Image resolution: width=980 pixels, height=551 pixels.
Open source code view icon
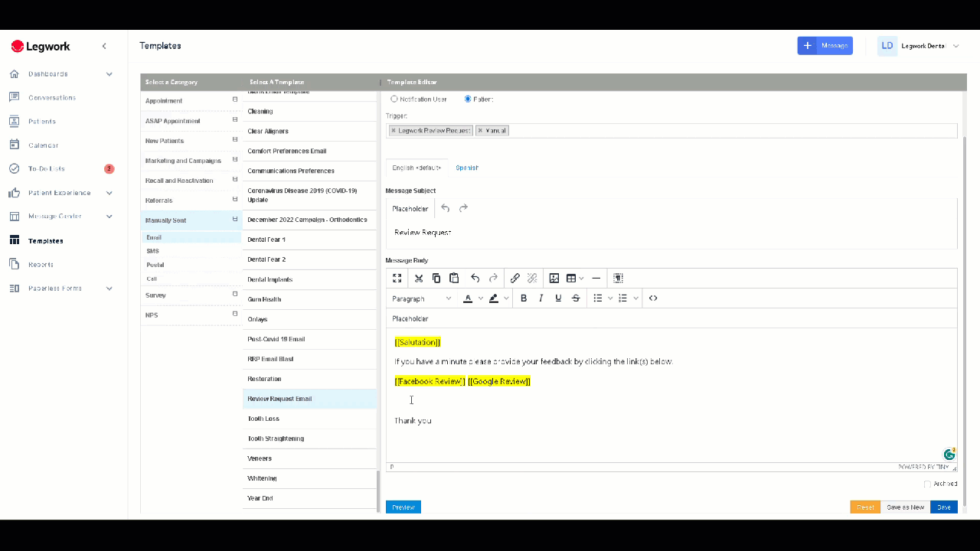[653, 298]
